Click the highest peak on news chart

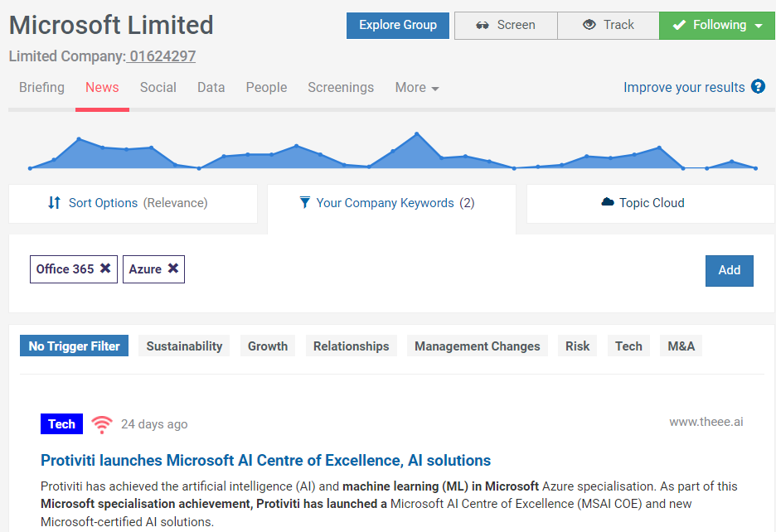[417, 133]
